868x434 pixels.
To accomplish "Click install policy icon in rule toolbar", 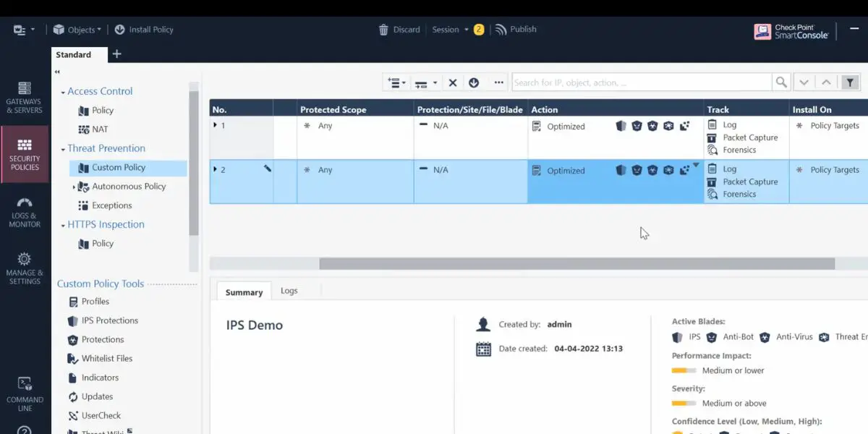I will [x=474, y=82].
